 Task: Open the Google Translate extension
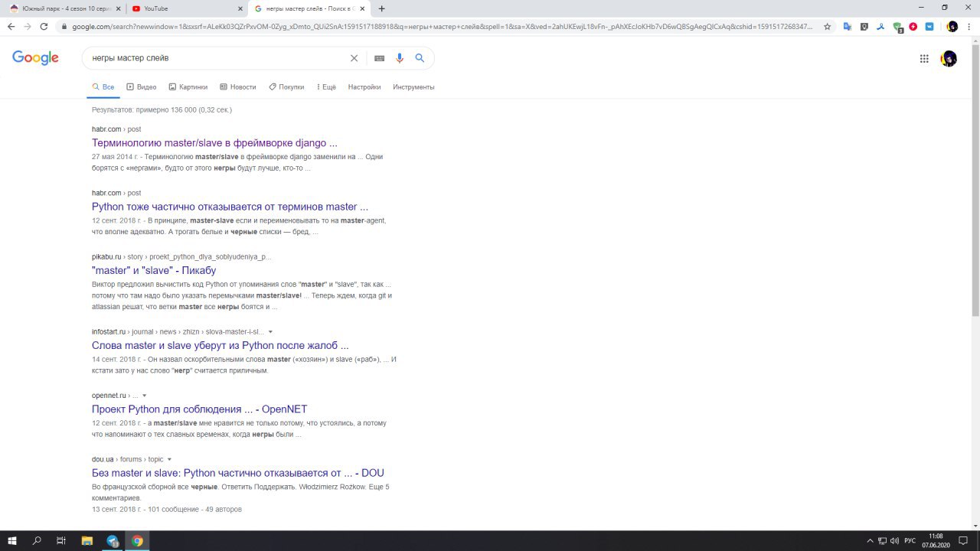(x=848, y=26)
